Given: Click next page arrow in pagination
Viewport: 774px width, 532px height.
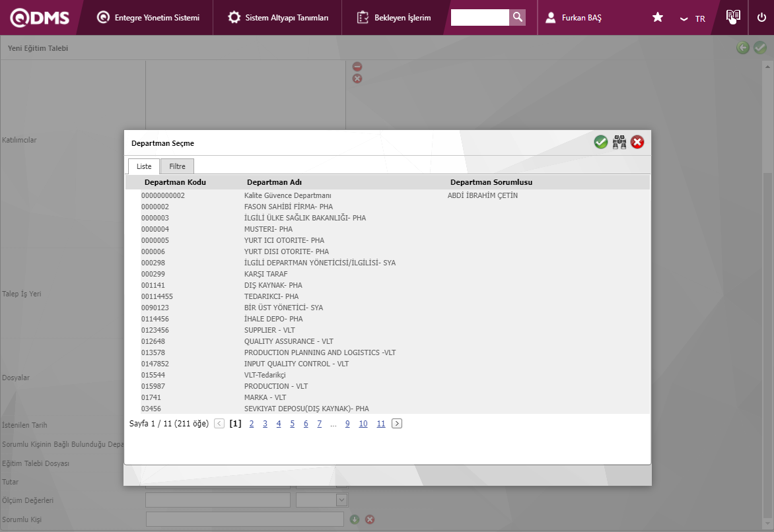Looking at the screenshot, I should [397, 424].
